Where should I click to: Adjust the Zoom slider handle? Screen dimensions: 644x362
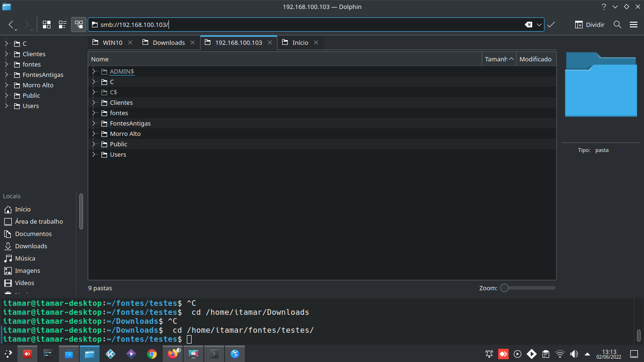(x=504, y=288)
